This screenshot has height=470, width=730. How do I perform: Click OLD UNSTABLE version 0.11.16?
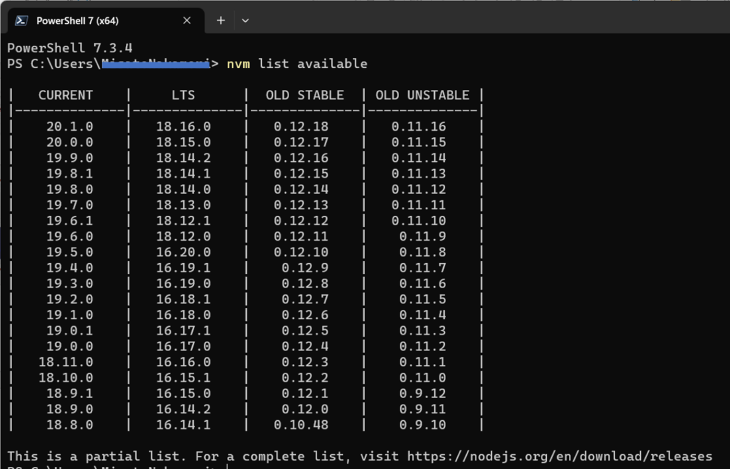[419, 127]
